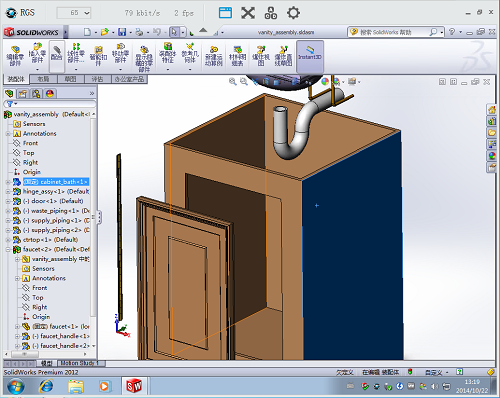This screenshot has height=398, width=500.
Task: Expand the hinge_assy<1> tree node
Action: [8, 192]
